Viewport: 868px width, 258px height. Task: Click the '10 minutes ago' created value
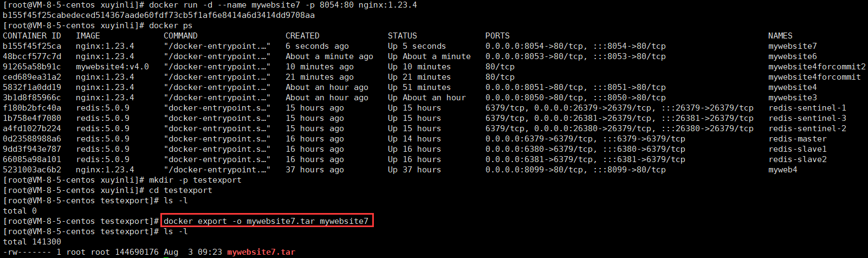coord(320,67)
